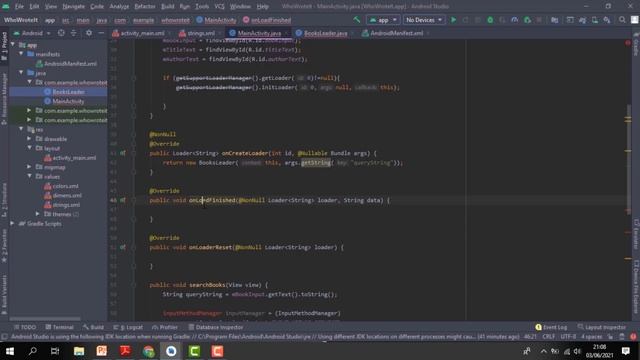Open PowerPoint from the taskbar
This screenshot has width=640, height=360.
click(102, 351)
